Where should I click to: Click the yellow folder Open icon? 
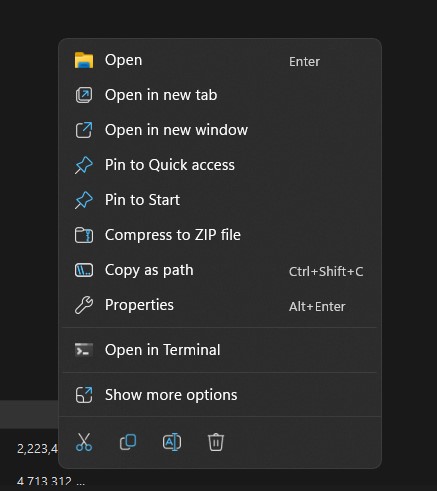pos(84,60)
